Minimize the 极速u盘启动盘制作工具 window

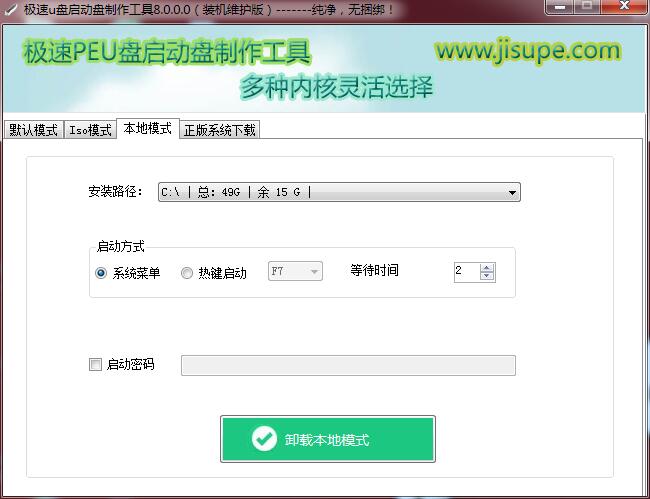[x=560, y=7]
